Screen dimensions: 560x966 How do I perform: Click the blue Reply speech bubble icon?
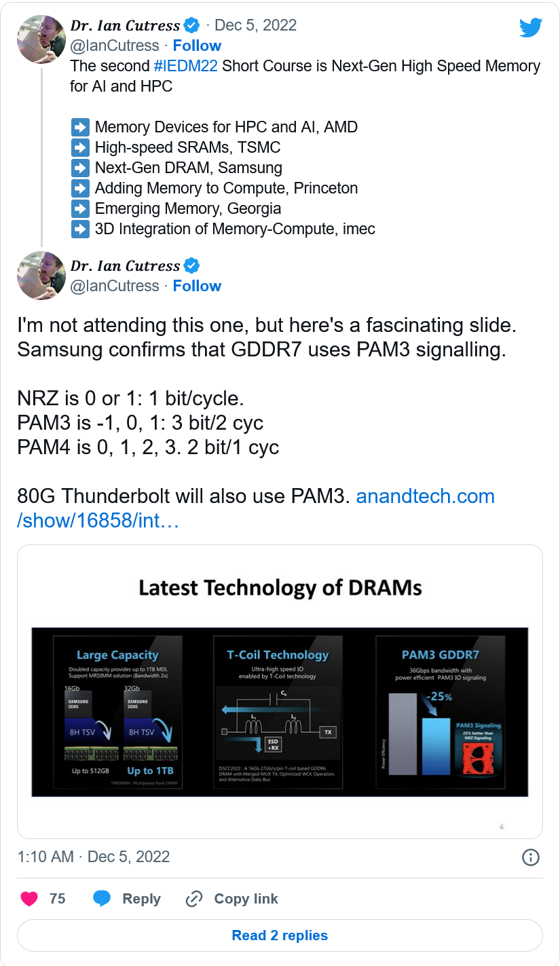point(102,899)
